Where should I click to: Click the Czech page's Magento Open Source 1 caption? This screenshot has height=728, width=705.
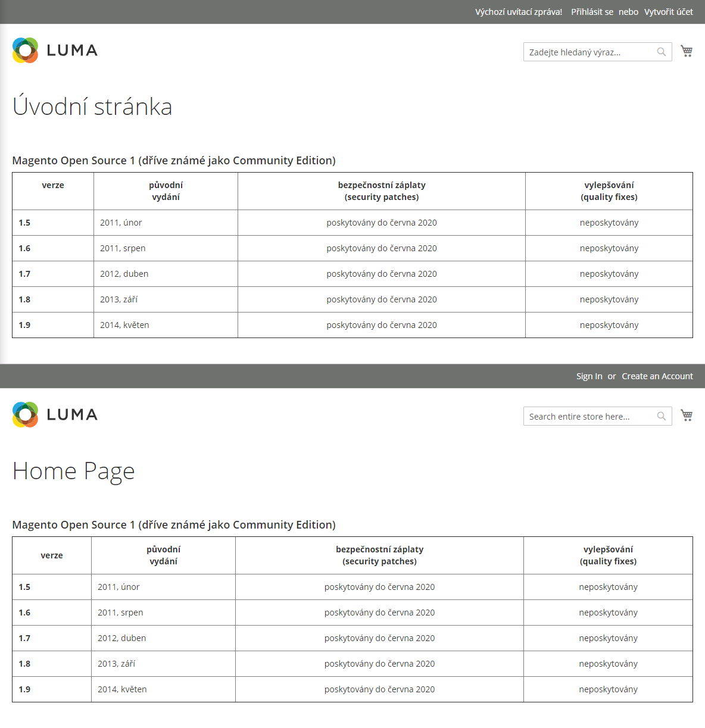coord(174,161)
